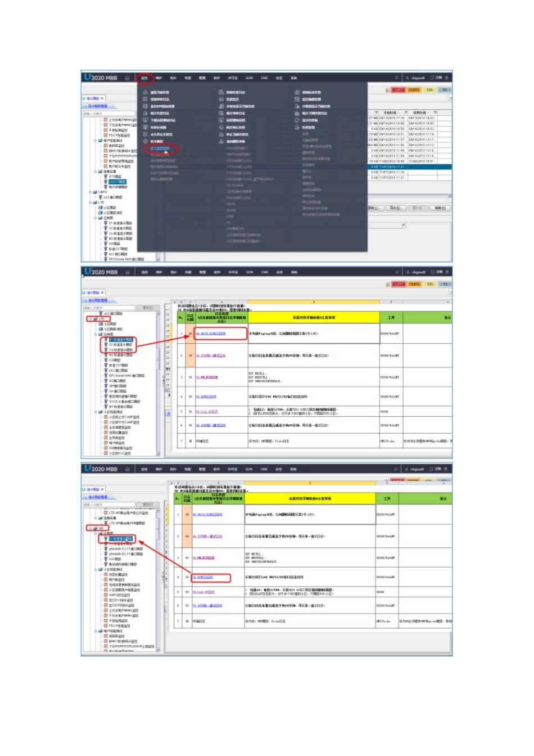
Task: Open the SON menu in the top screenshot
Action: click(249, 78)
